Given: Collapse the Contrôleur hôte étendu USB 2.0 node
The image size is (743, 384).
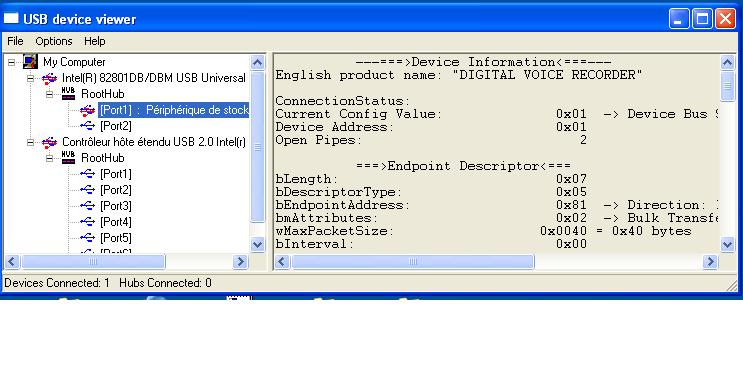Looking at the screenshot, I should [31, 142].
